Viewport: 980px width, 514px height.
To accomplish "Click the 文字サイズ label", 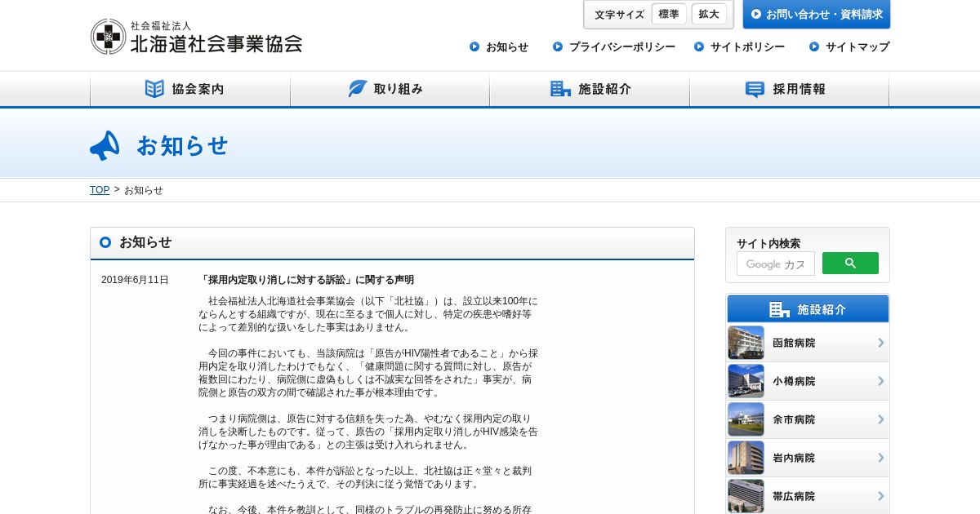I will [619, 15].
